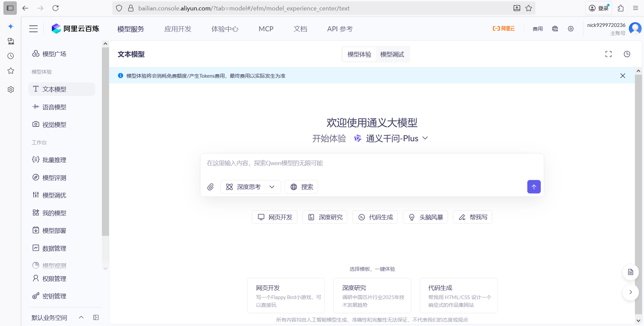This screenshot has height=326, width=644.
Task: Click the 帮我写 quick action button
Action: coord(472,217)
